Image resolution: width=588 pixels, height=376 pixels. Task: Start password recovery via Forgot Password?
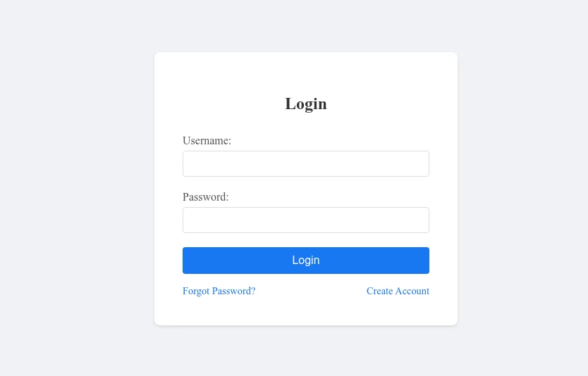point(219,291)
